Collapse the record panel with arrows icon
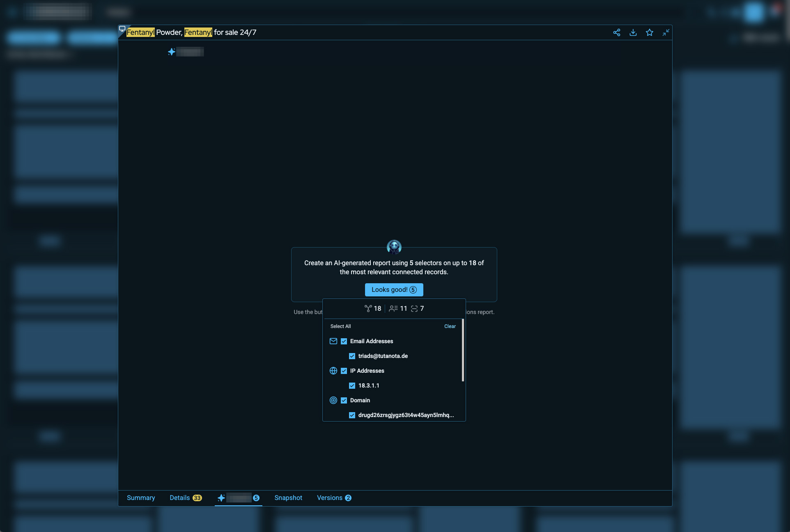Viewport: 790px width, 532px height. (666, 32)
